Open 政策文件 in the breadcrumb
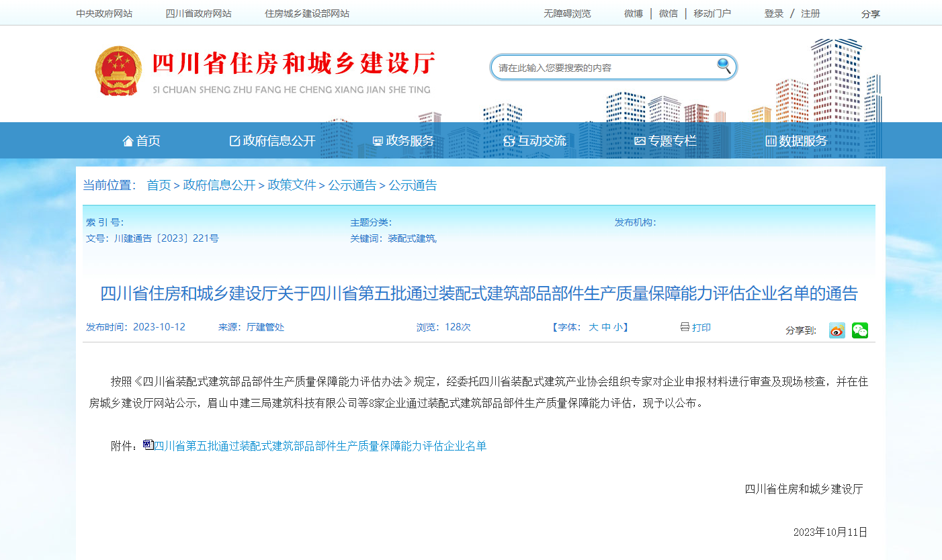This screenshot has height=560, width=942. 290,185
